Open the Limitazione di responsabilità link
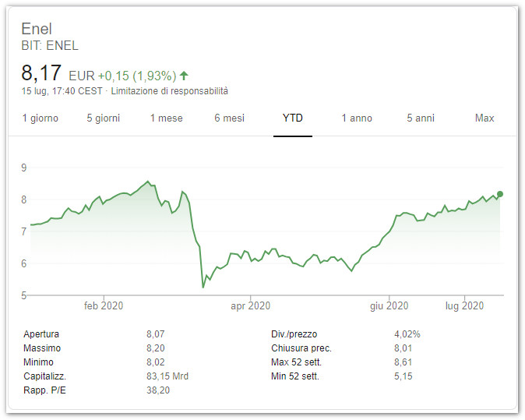 (x=170, y=91)
